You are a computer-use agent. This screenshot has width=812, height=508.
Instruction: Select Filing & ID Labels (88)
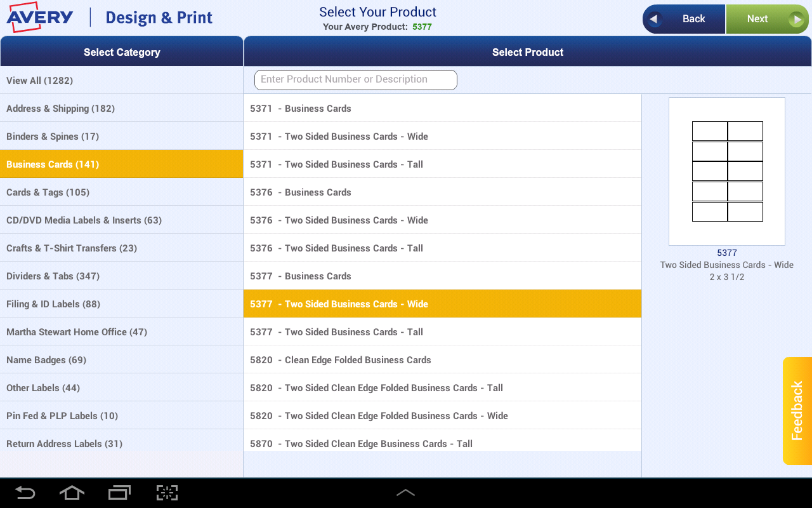[x=122, y=304]
